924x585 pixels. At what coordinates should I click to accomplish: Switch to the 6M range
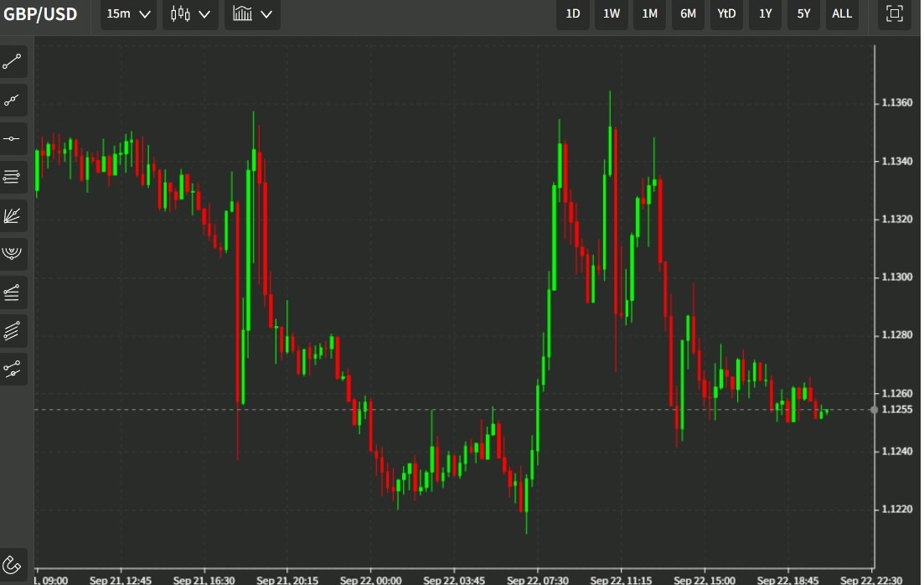pyautogui.click(x=689, y=13)
